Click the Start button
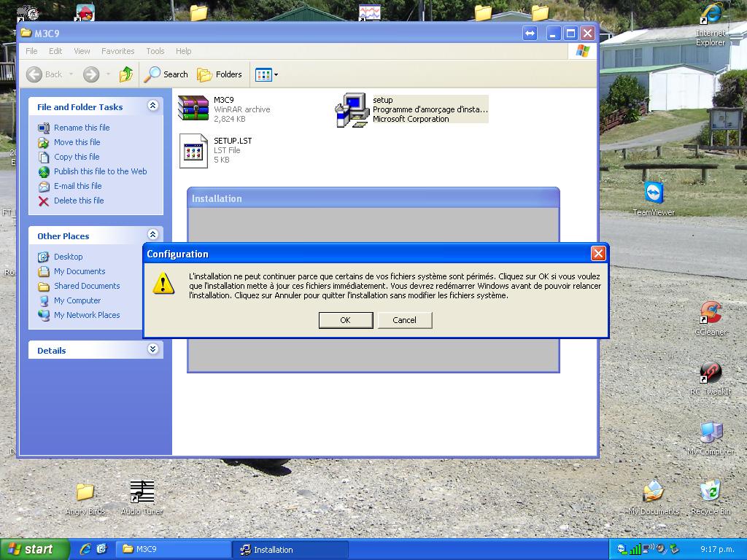The height and width of the screenshot is (560, 747). [x=34, y=549]
